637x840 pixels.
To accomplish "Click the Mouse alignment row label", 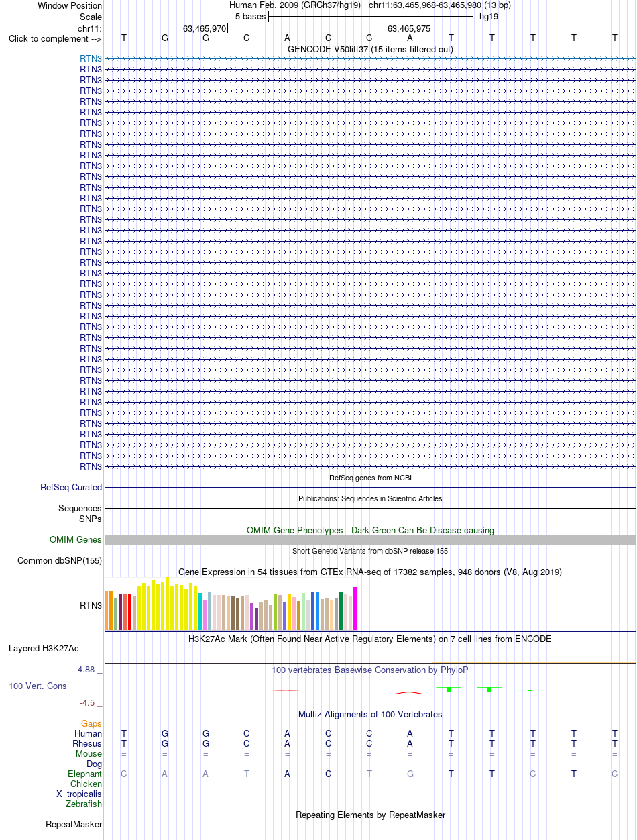I will 89,754.
